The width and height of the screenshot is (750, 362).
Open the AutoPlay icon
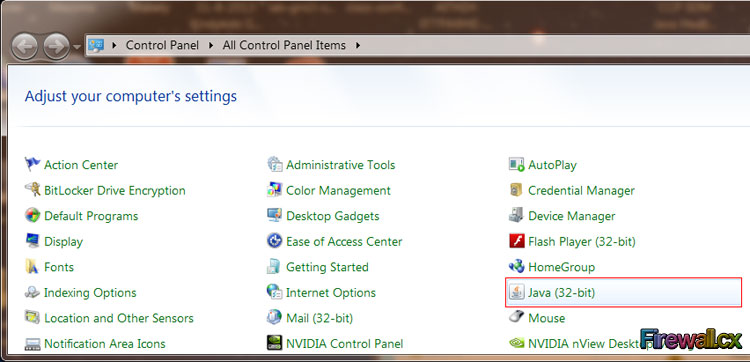pos(517,165)
